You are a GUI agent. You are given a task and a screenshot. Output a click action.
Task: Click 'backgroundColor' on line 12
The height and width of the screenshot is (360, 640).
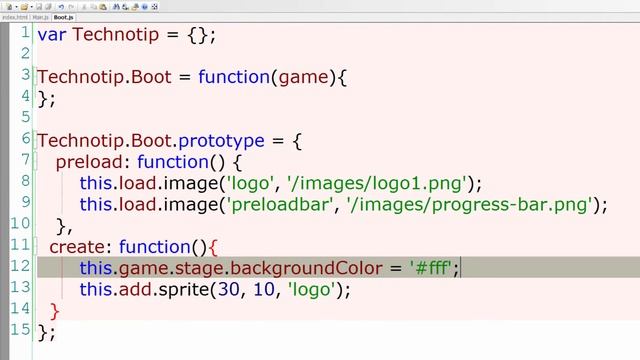(x=307, y=269)
